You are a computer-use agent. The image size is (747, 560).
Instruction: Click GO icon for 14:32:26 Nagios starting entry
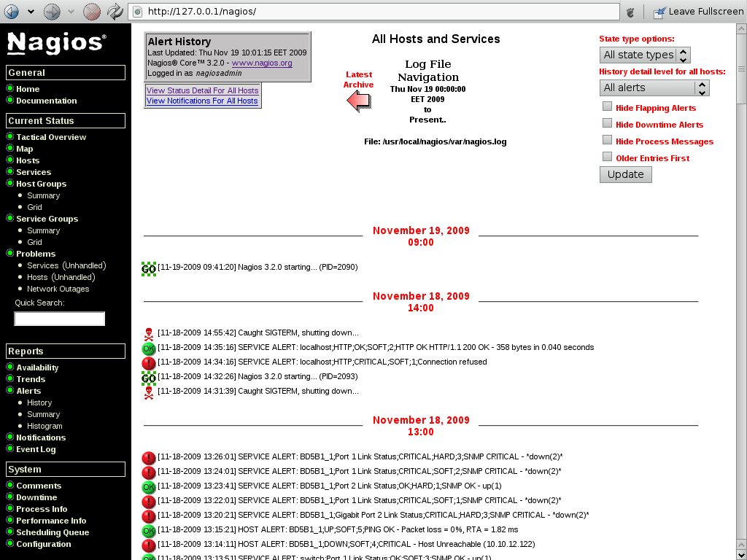[149, 378]
